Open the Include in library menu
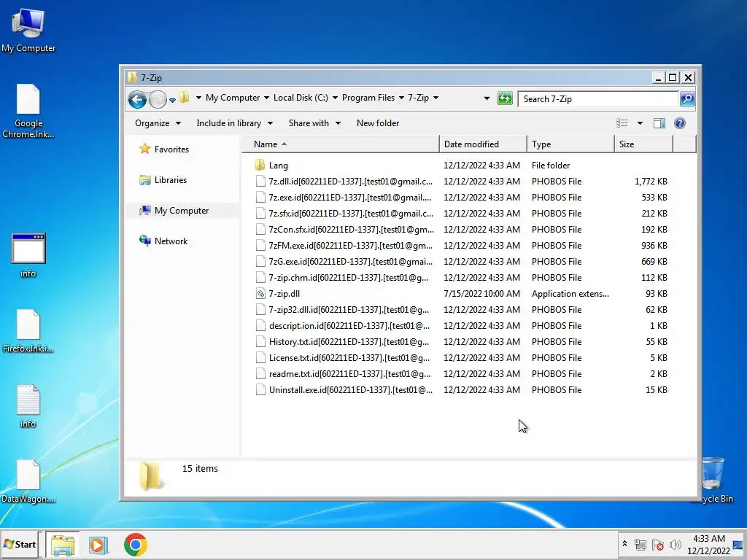 coord(234,123)
